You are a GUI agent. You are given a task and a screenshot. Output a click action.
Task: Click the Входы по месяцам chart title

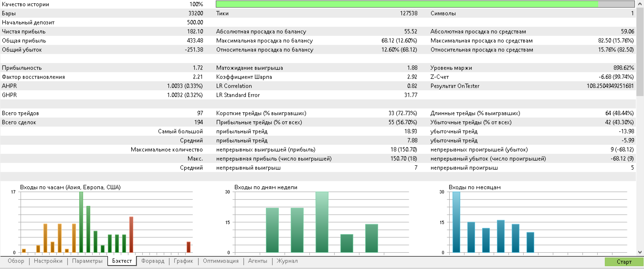point(475,187)
